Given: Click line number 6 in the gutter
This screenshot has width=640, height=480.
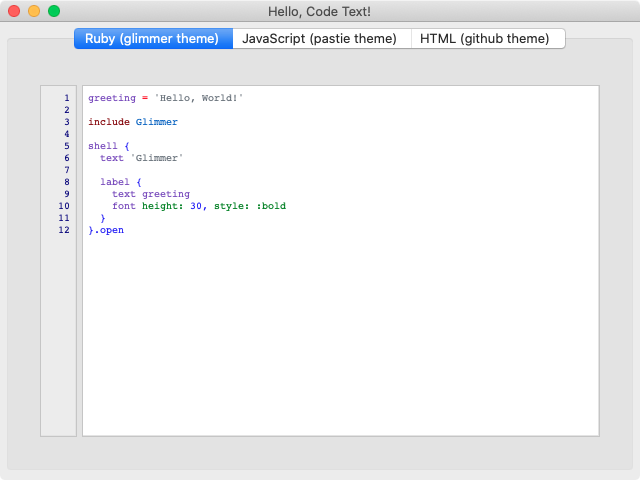Looking at the screenshot, I should pyautogui.click(x=67, y=158).
